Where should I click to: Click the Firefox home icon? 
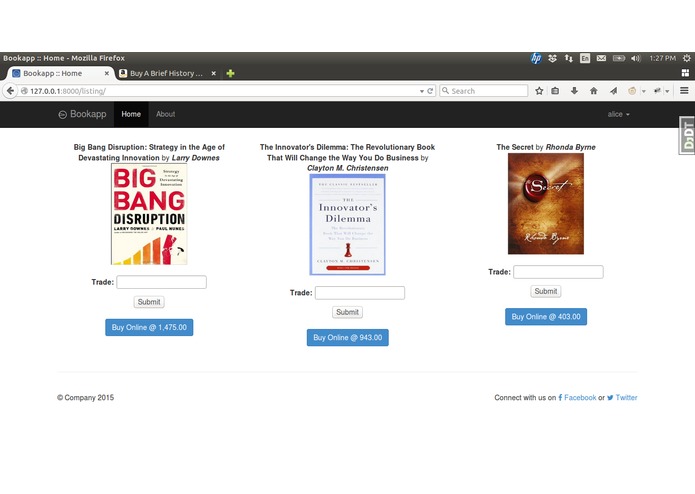[x=594, y=91]
